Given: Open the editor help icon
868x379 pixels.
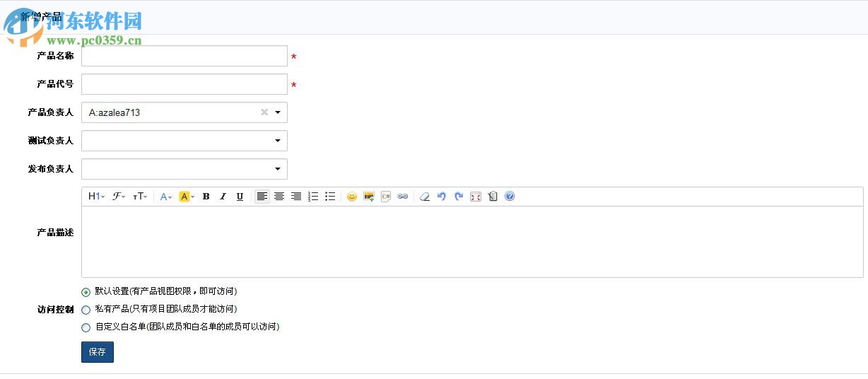Looking at the screenshot, I should pos(510,197).
